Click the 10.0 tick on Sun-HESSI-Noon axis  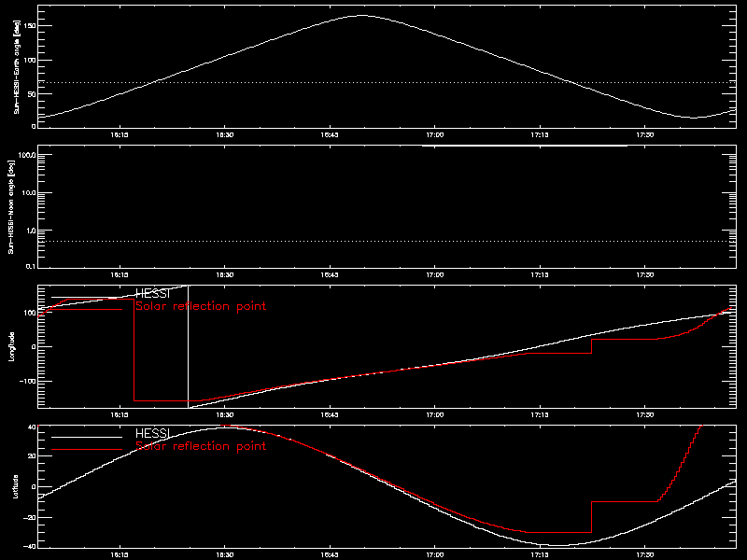[28, 193]
